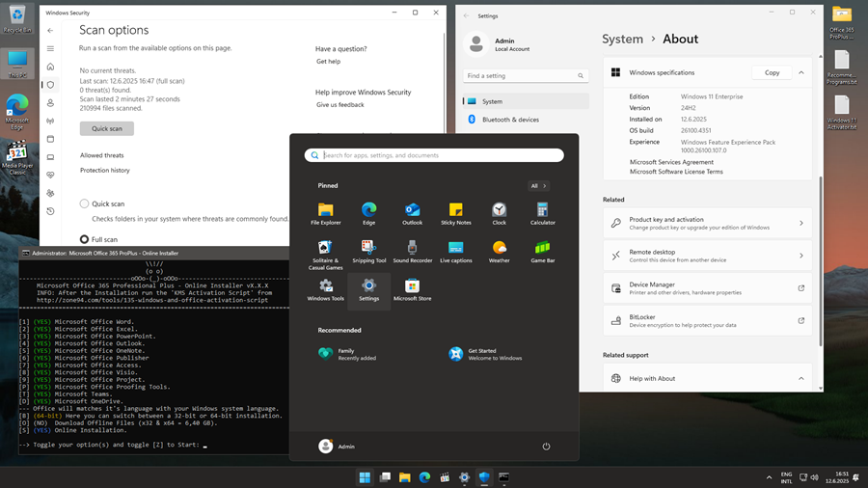Copy Windows specifications
This screenshot has height=488, width=868.
coord(772,72)
